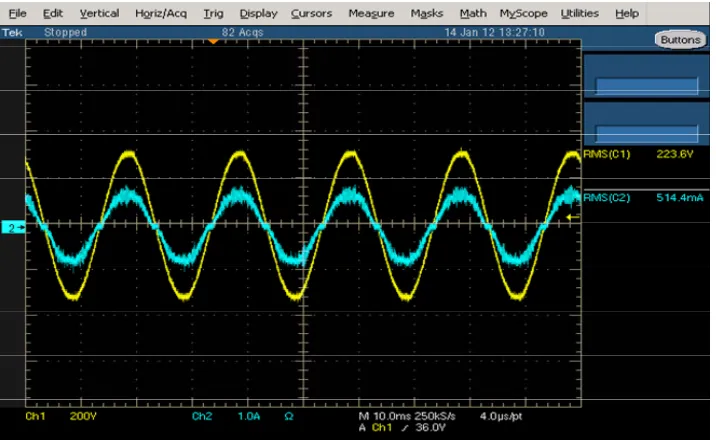Open the Cursors menu
This screenshot has height=440, width=716.
[x=311, y=14]
